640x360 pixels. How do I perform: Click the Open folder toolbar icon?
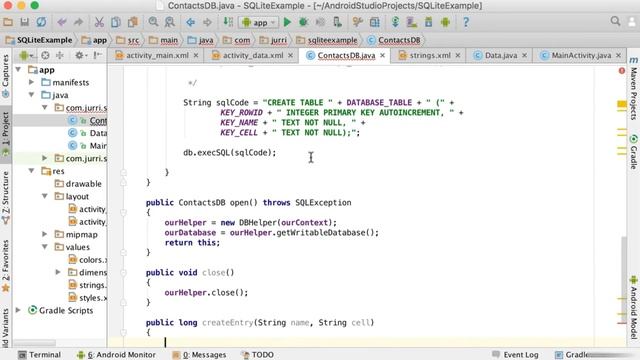coord(8,22)
